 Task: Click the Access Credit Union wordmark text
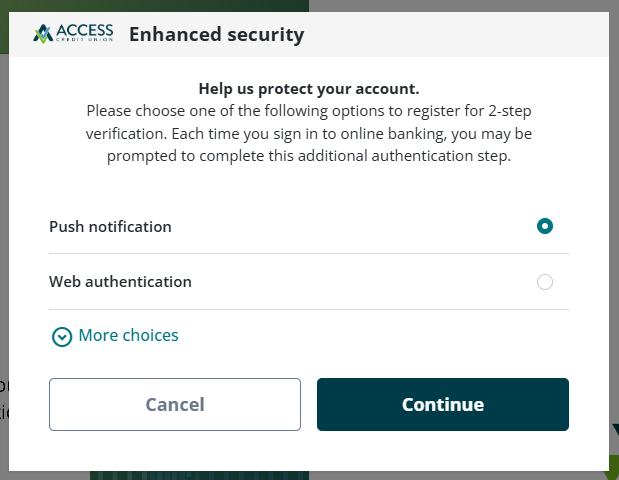85,33
